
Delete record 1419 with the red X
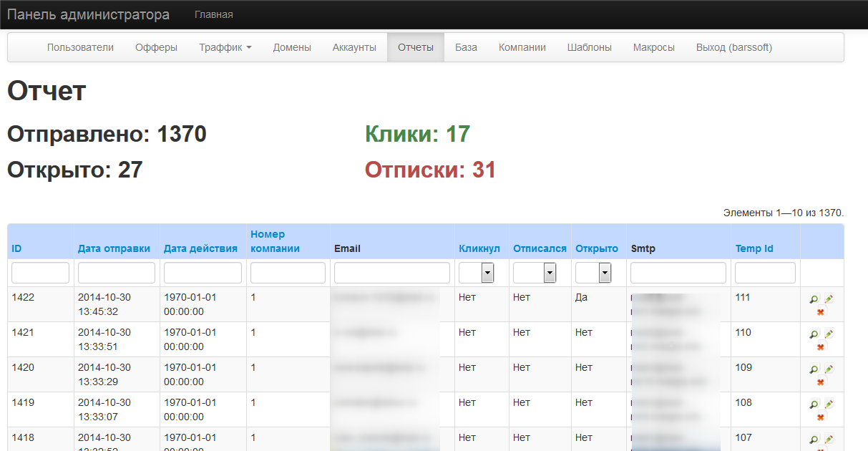(x=820, y=417)
